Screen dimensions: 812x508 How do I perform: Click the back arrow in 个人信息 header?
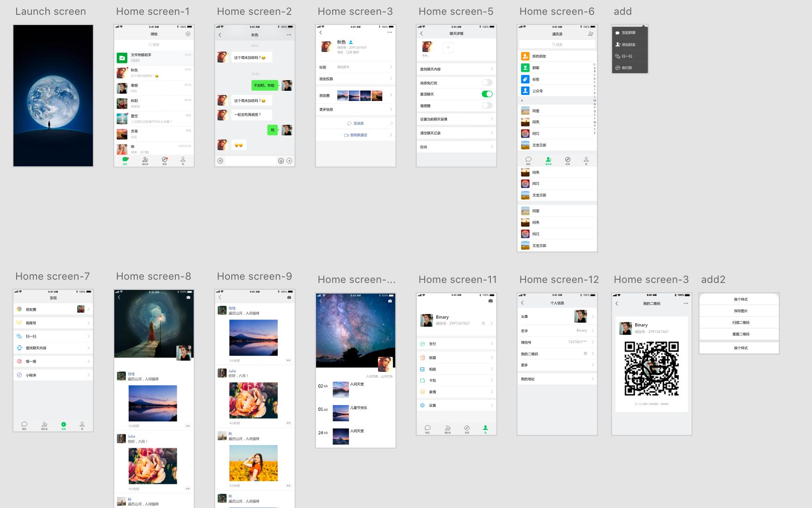522,303
